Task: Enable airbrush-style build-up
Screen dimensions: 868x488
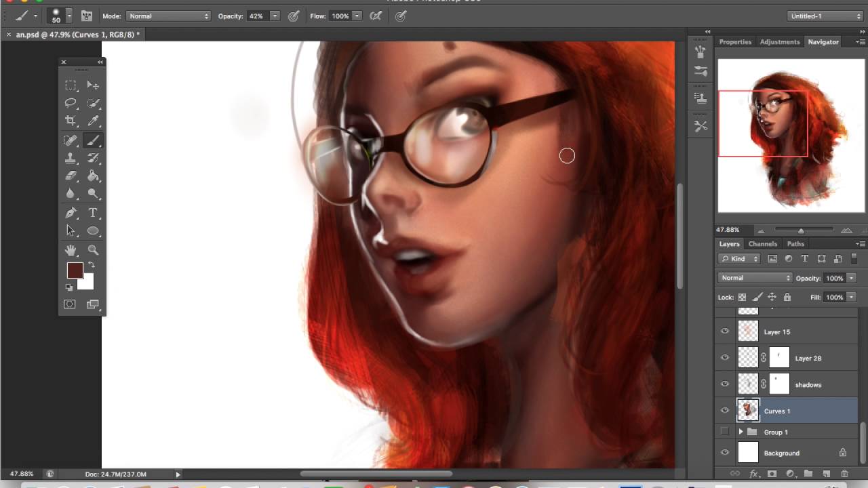Action: coord(376,16)
